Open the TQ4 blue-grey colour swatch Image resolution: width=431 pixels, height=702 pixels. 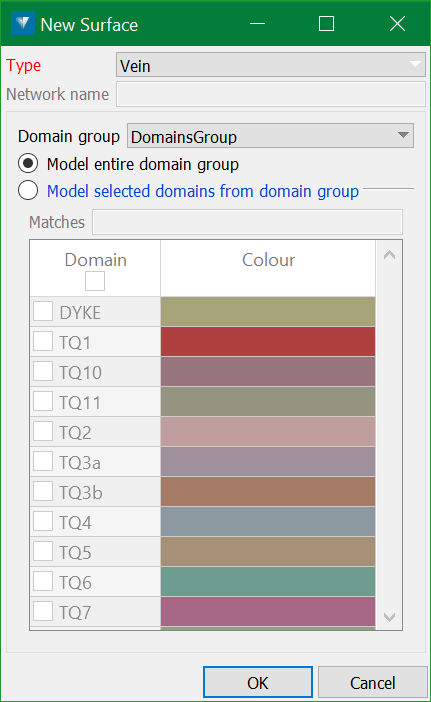click(268, 522)
